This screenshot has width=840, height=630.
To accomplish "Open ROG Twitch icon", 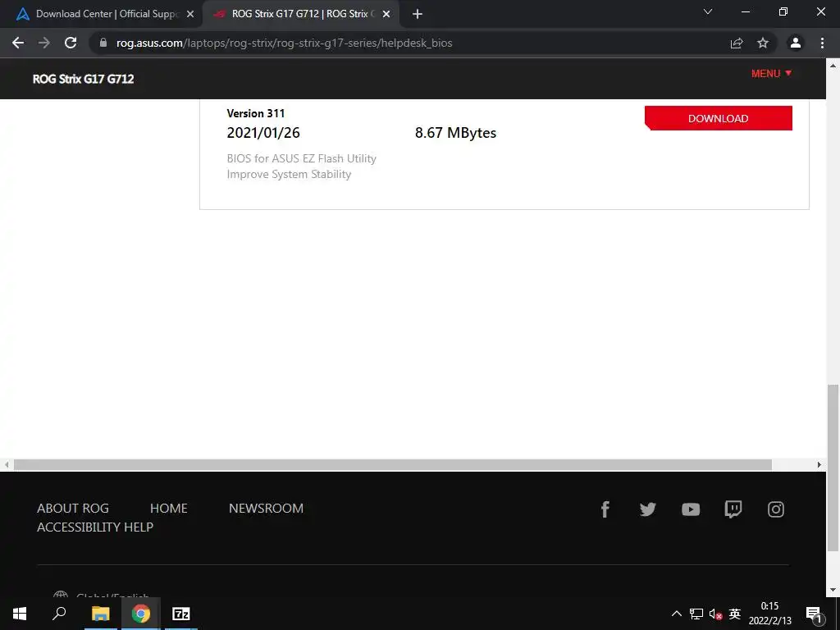I will (x=733, y=509).
